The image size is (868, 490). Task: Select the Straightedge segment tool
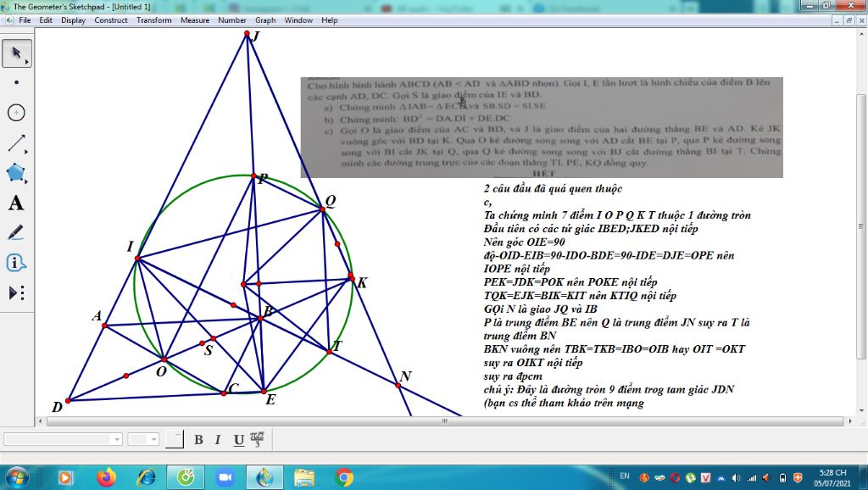(x=17, y=143)
